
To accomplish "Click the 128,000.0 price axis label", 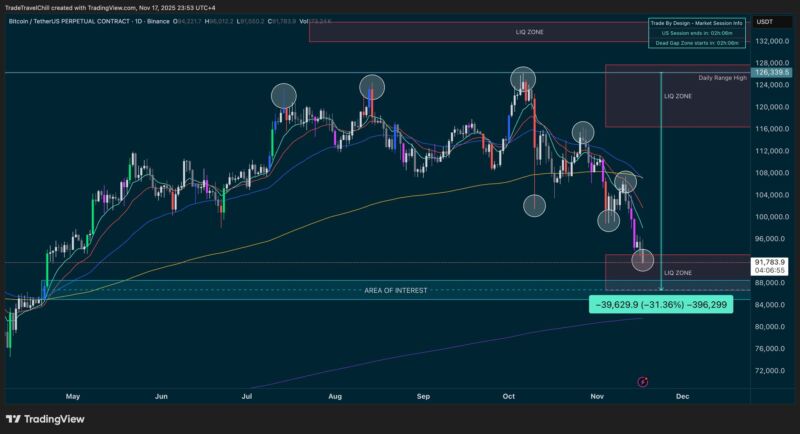I will click(x=770, y=63).
